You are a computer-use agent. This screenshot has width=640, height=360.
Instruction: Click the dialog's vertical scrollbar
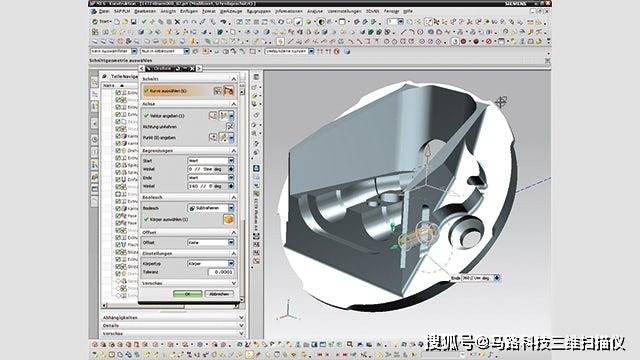click(x=242, y=196)
